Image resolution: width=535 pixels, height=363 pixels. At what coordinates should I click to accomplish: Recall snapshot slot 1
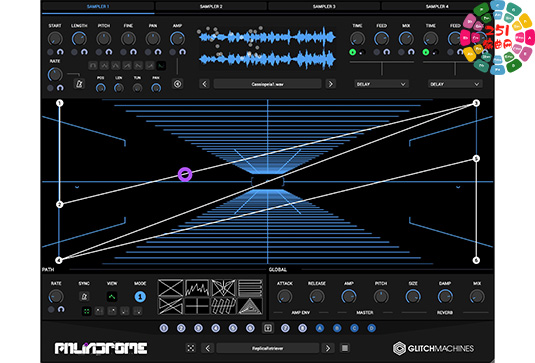click(164, 328)
